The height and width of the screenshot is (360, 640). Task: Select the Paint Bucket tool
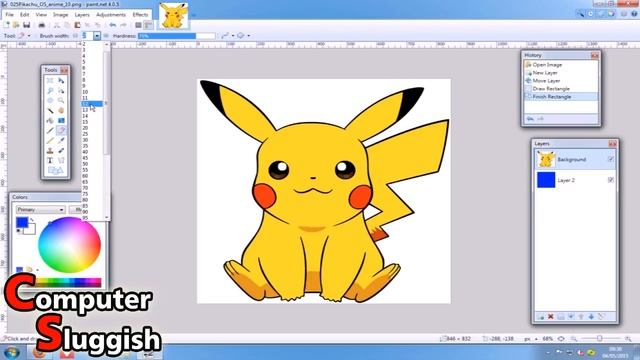[50, 120]
